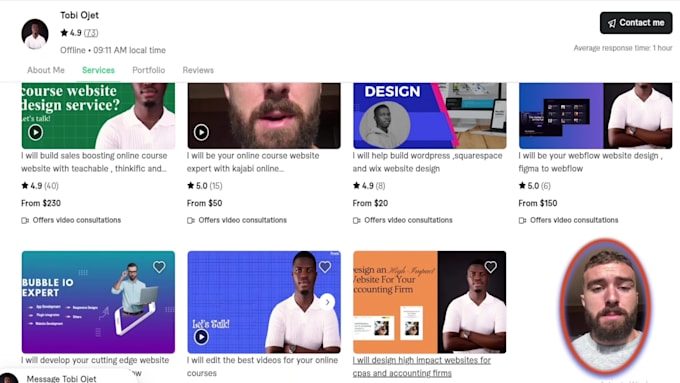Viewport: 680px width, 383px height.
Task: Open Tobi Ojet name heading
Action: (79, 15)
